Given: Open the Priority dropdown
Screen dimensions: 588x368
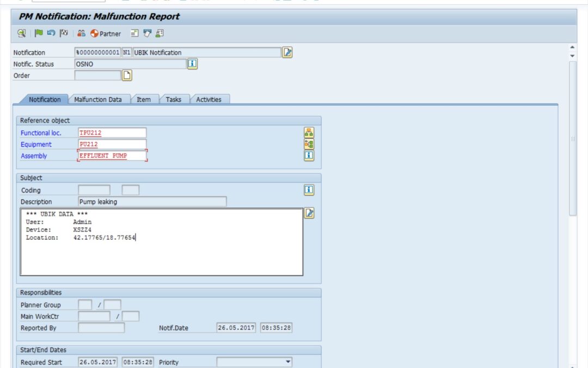Looking at the screenshot, I should pyautogui.click(x=288, y=361).
